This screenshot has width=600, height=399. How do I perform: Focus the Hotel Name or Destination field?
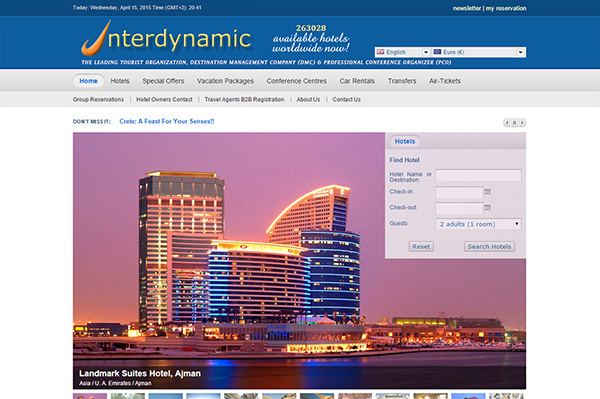pos(478,176)
